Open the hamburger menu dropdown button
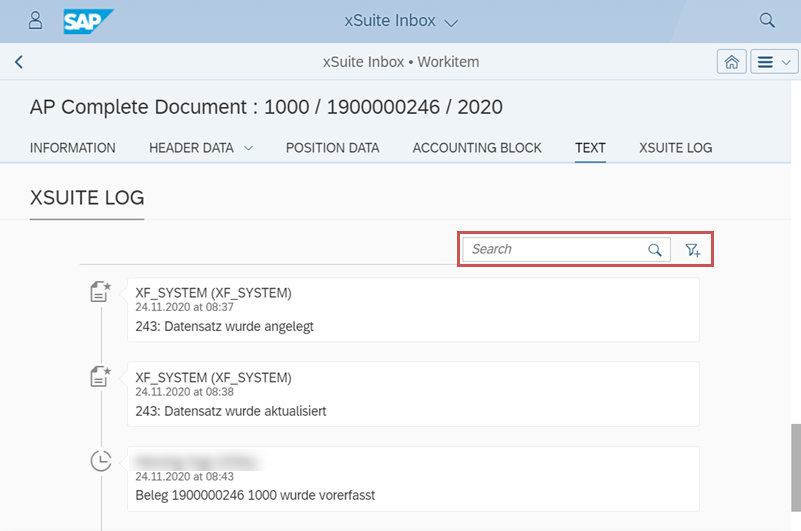Screen dimensions: 801x531 pos(774,62)
